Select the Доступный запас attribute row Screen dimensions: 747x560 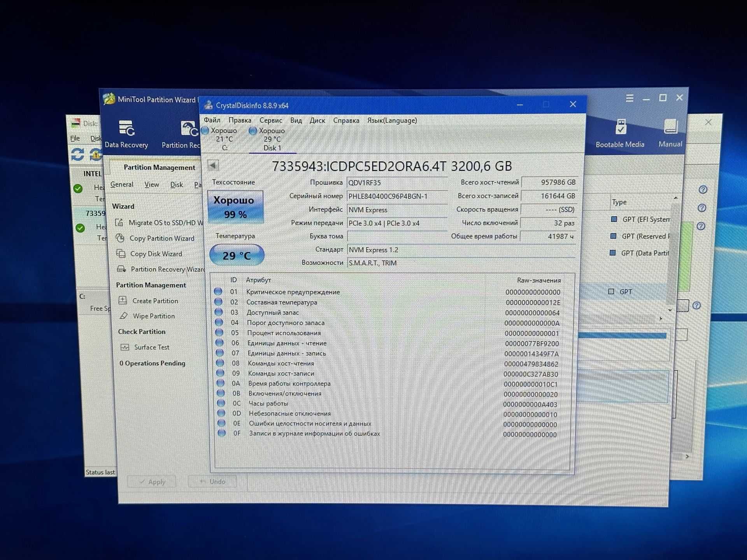tap(388, 312)
